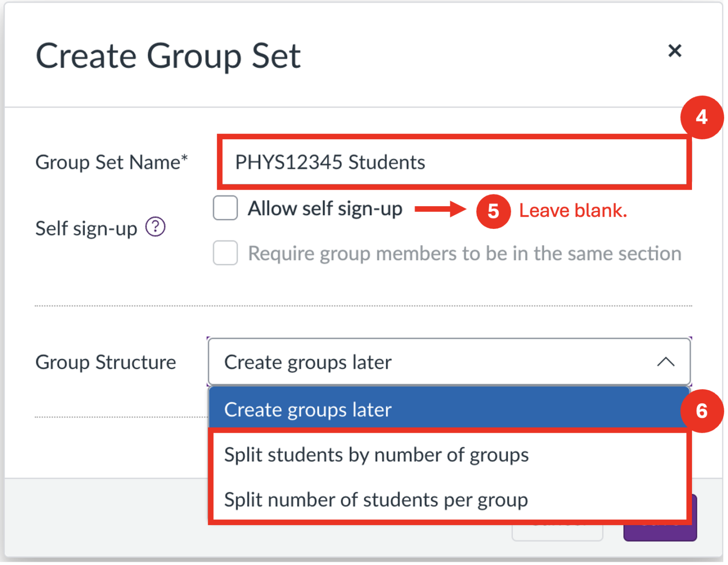Toggle off the Allow self sign-up option
This screenshot has height=565, width=728.
tap(225, 208)
